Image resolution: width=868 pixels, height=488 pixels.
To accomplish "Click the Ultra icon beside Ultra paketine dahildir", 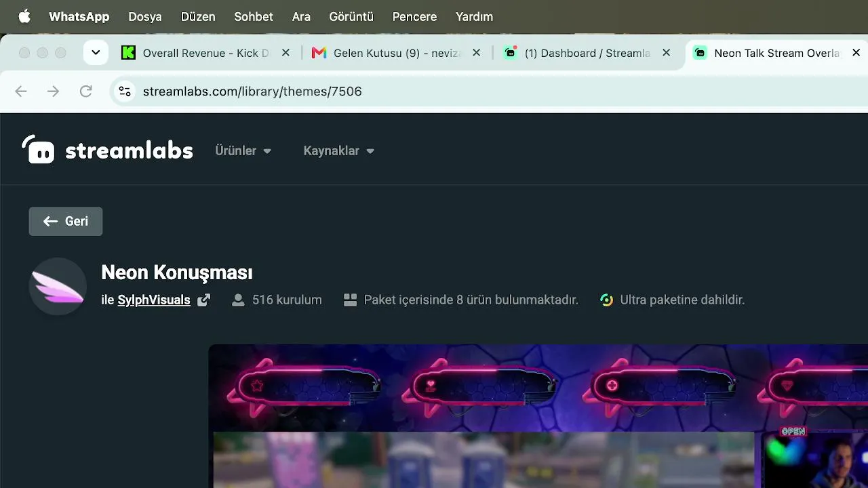I will [607, 300].
